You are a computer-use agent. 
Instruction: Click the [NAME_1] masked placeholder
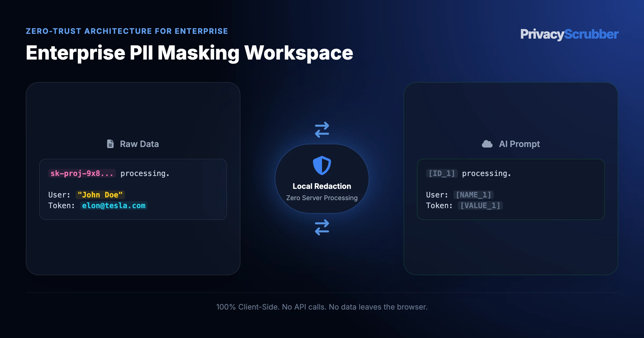[x=474, y=195]
